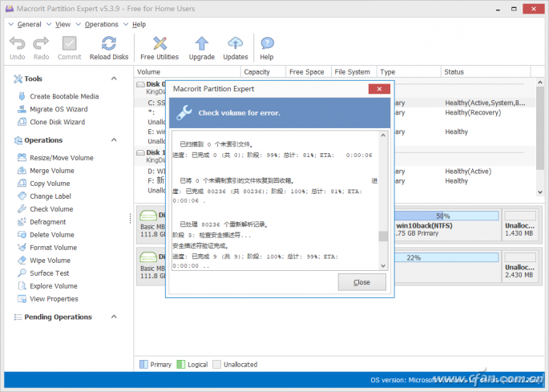Click the Volume column header

[188, 72]
